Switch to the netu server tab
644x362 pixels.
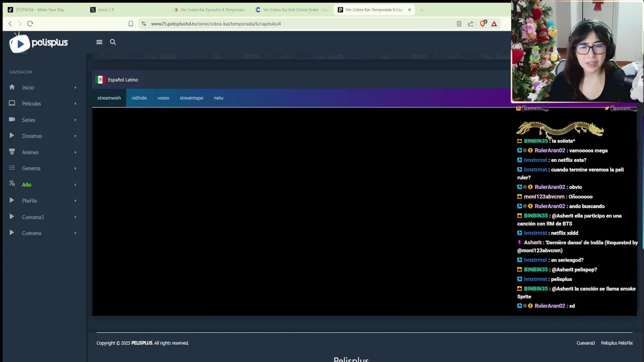click(x=218, y=98)
